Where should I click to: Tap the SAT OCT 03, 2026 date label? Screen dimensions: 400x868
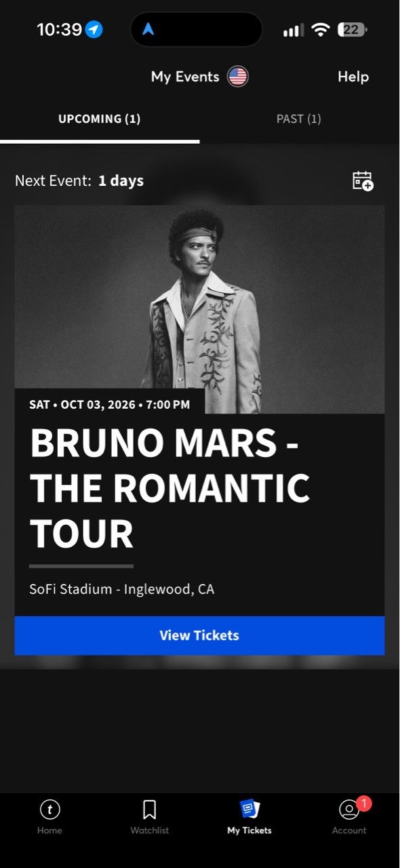(x=110, y=405)
